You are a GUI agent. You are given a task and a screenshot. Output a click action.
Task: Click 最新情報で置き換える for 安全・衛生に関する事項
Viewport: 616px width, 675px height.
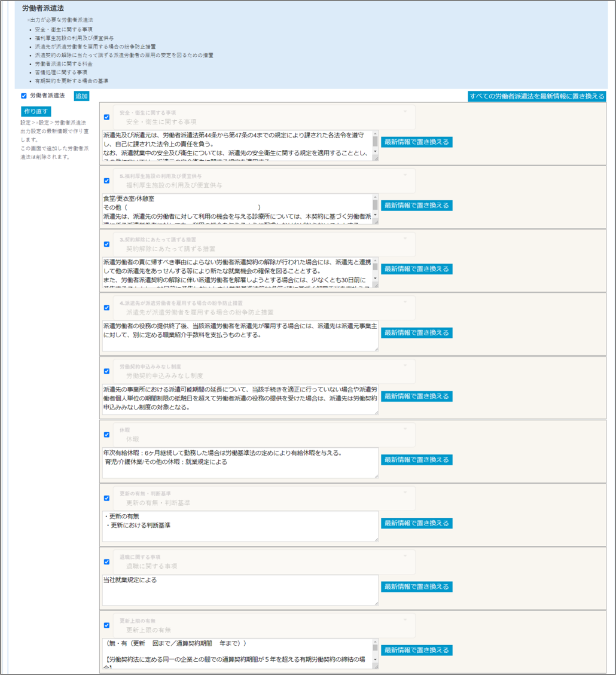pyautogui.click(x=417, y=142)
